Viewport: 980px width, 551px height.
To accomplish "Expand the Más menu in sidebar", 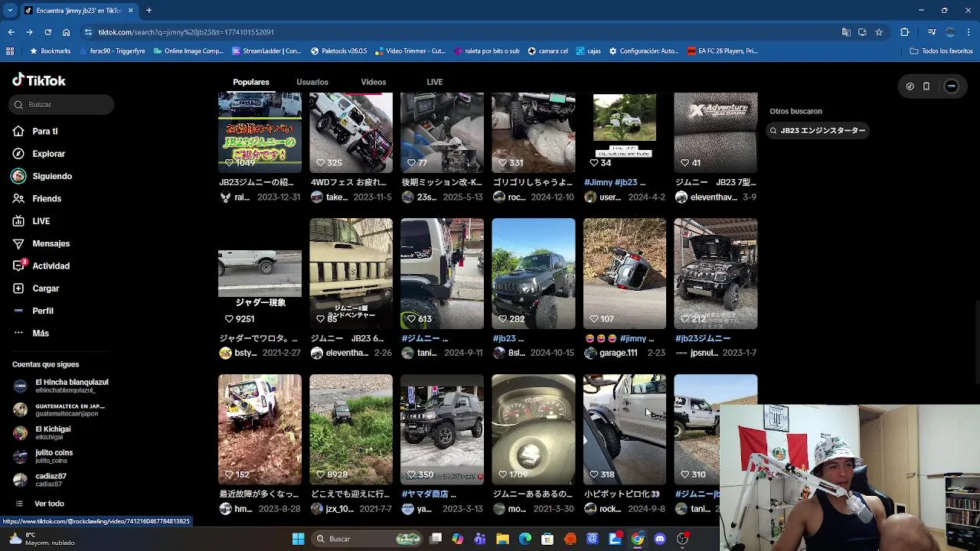I will pyautogui.click(x=40, y=333).
